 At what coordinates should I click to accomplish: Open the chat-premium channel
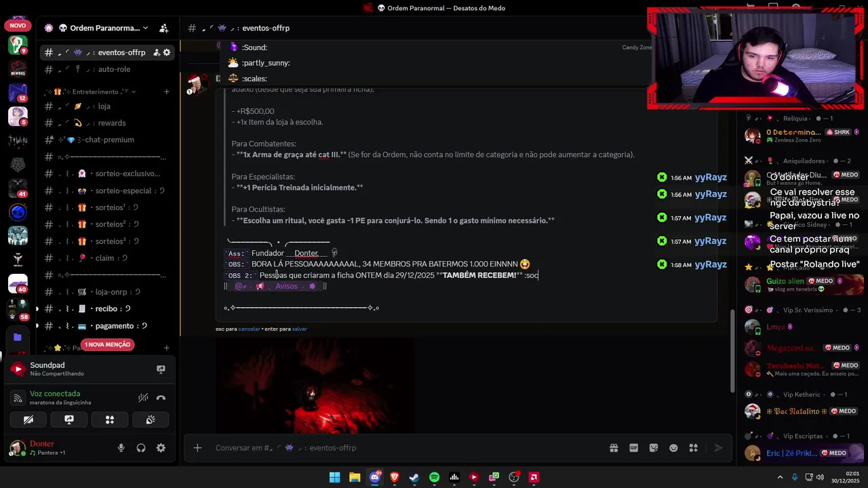click(107, 140)
